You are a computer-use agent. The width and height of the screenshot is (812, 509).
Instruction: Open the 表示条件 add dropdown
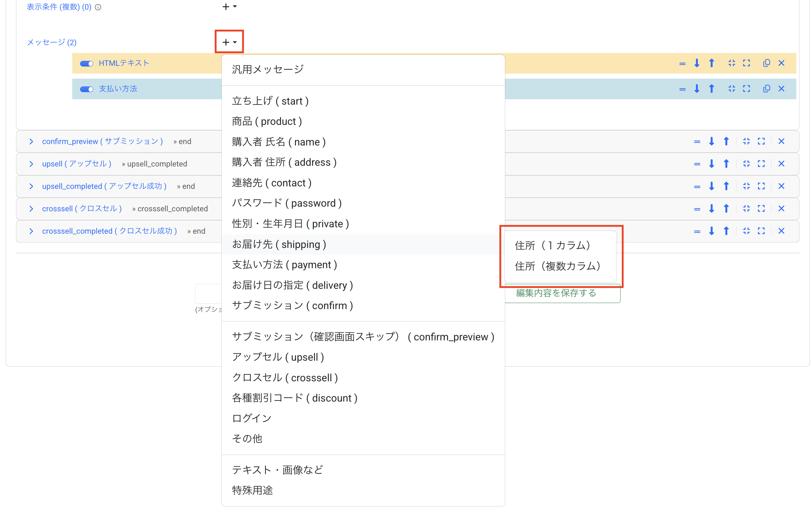point(229,7)
